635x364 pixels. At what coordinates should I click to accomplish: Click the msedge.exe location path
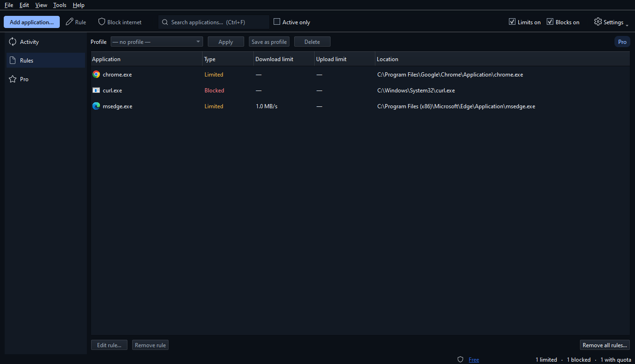coord(456,106)
